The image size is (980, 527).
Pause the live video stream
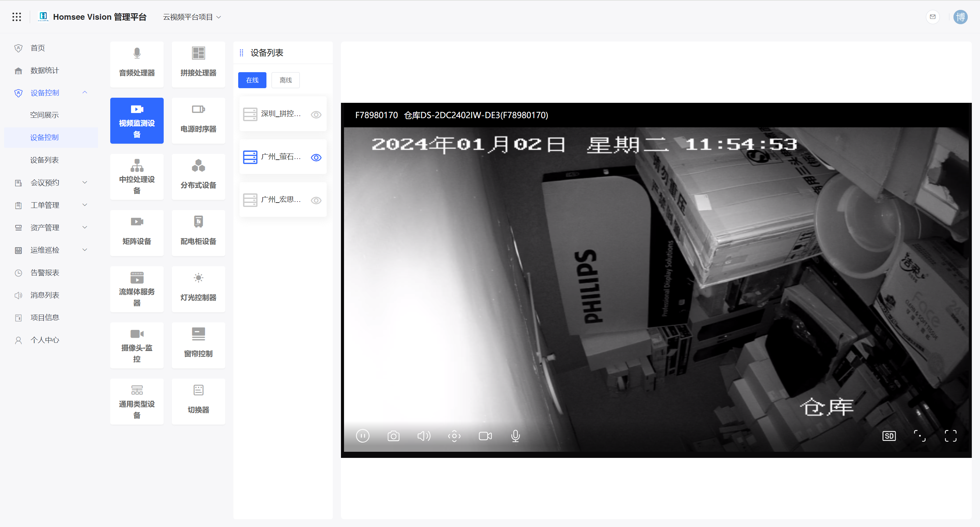[x=362, y=436]
